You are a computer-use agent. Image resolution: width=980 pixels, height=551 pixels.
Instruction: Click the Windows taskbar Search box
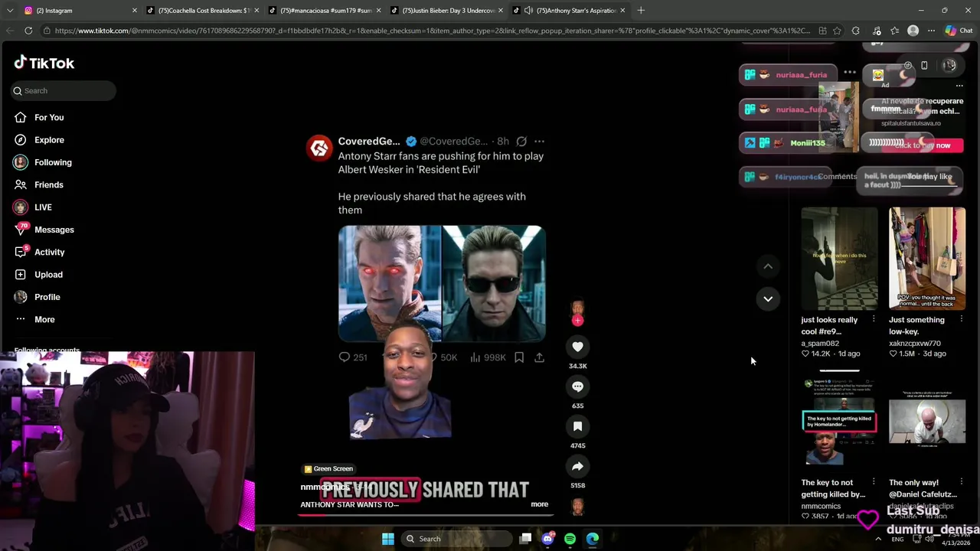click(x=458, y=539)
